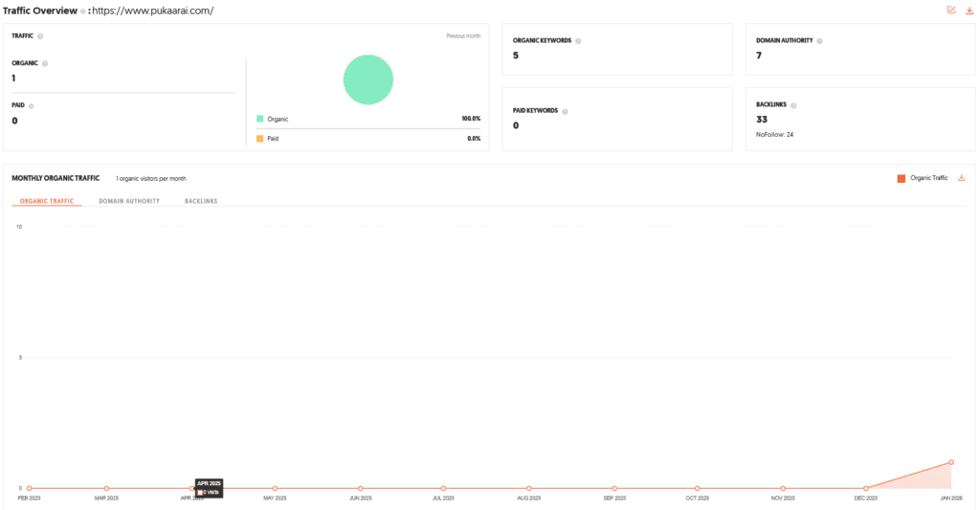
Task: Click the backlinks count 33
Action: 762,120
